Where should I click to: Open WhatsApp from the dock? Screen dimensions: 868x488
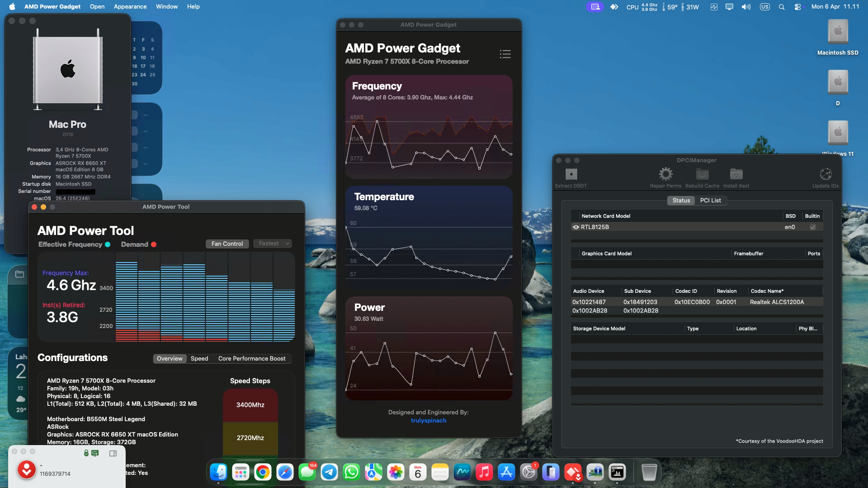pos(351,473)
